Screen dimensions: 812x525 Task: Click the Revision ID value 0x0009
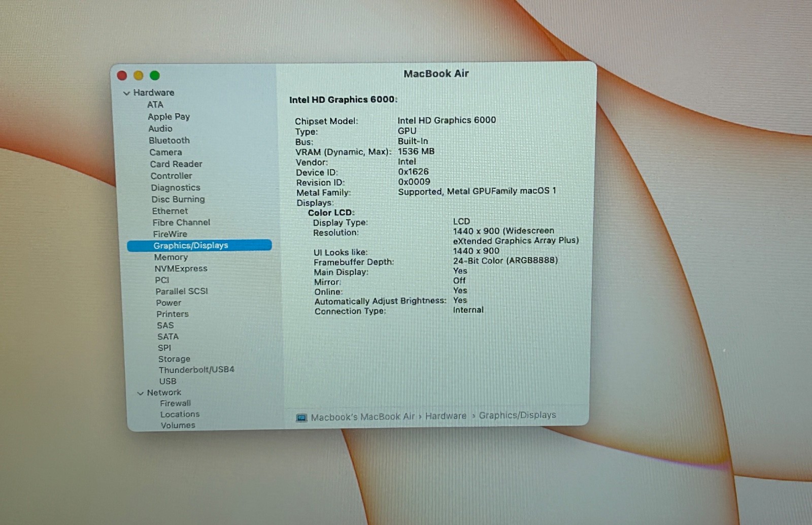tap(414, 182)
